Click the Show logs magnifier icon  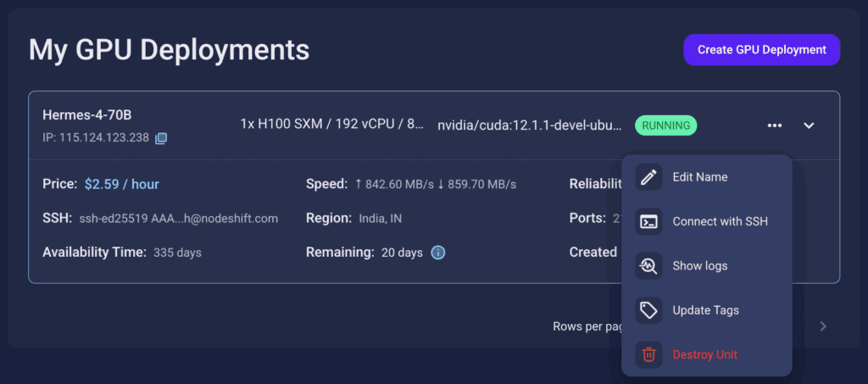(x=648, y=266)
